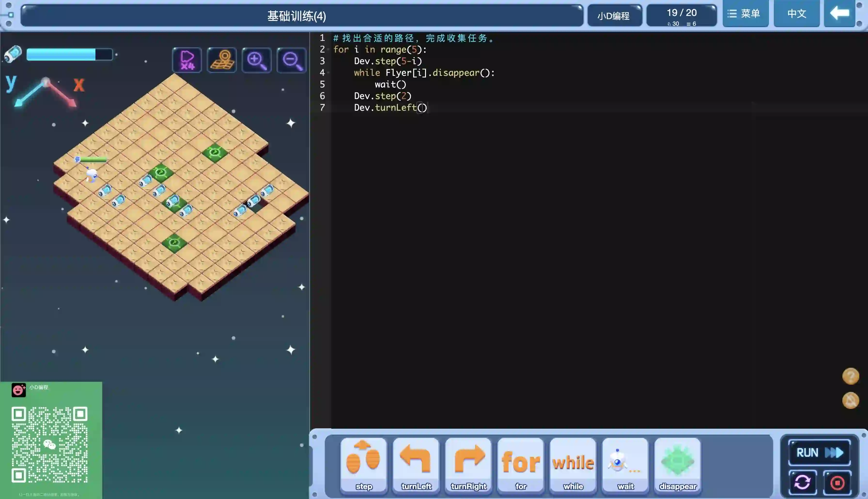Viewport: 868px width, 499px height.
Task: Toggle the muted notification bell icon
Action: (851, 400)
